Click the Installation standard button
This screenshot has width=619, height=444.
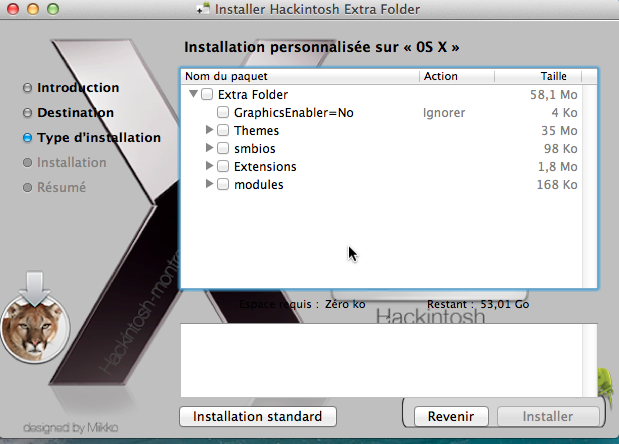(x=258, y=416)
